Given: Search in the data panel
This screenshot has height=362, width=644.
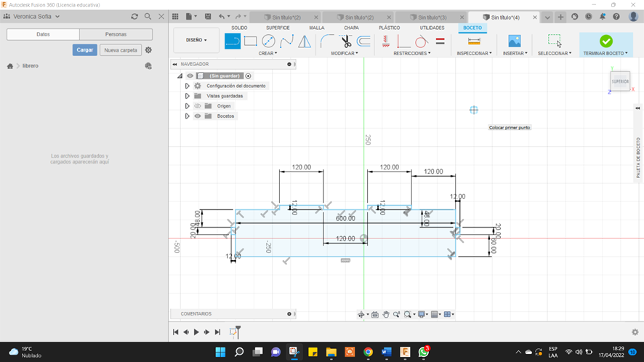Looking at the screenshot, I should pos(148,17).
